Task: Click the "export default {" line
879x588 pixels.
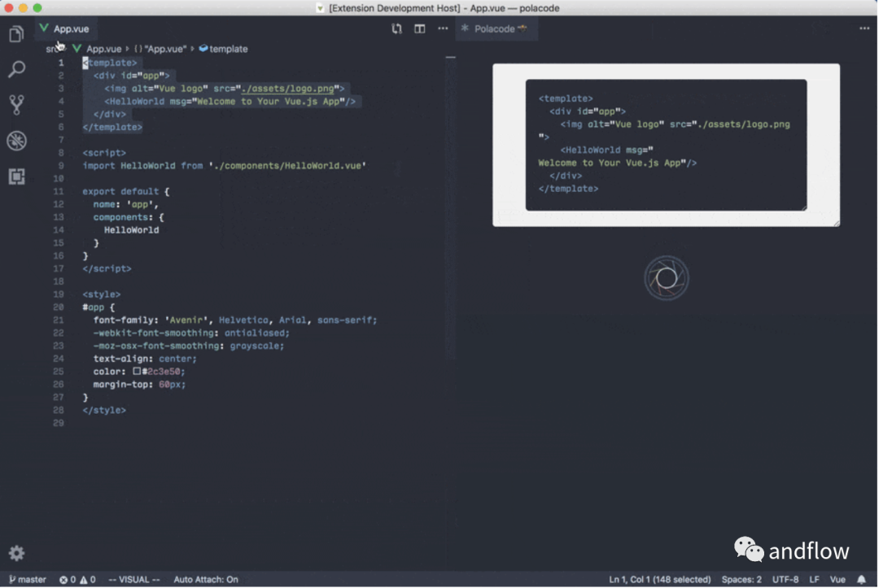Action: [126, 191]
